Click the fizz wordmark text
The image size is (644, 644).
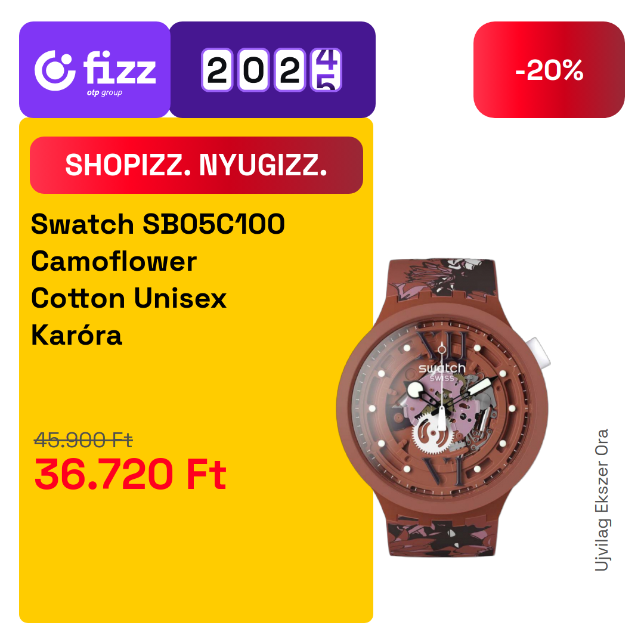point(119,67)
